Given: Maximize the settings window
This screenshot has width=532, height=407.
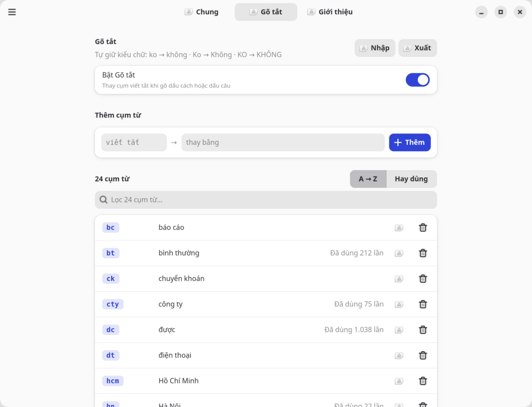Looking at the screenshot, I should pyautogui.click(x=501, y=12).
